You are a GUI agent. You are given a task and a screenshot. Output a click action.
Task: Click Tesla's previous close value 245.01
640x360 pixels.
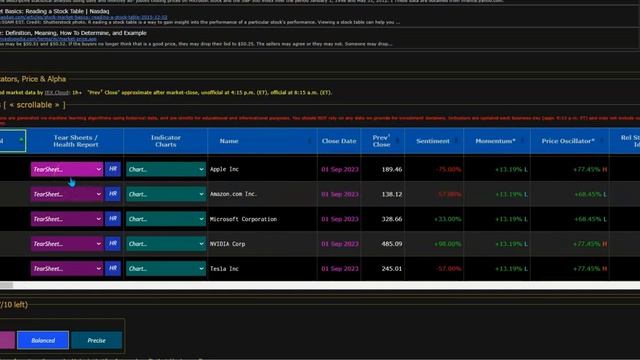392,269
